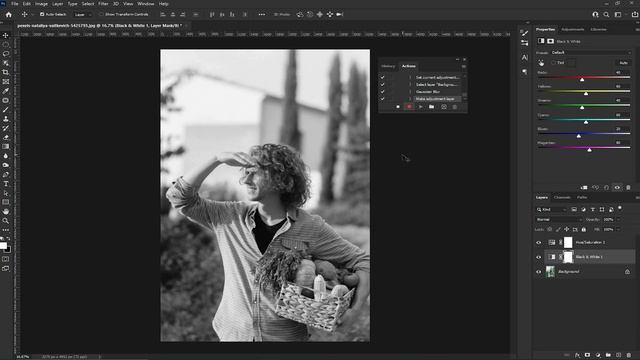Select the Zoom tool
This screenshot has width=640, height=360.
pyautogui.click(x=6, y=221)
